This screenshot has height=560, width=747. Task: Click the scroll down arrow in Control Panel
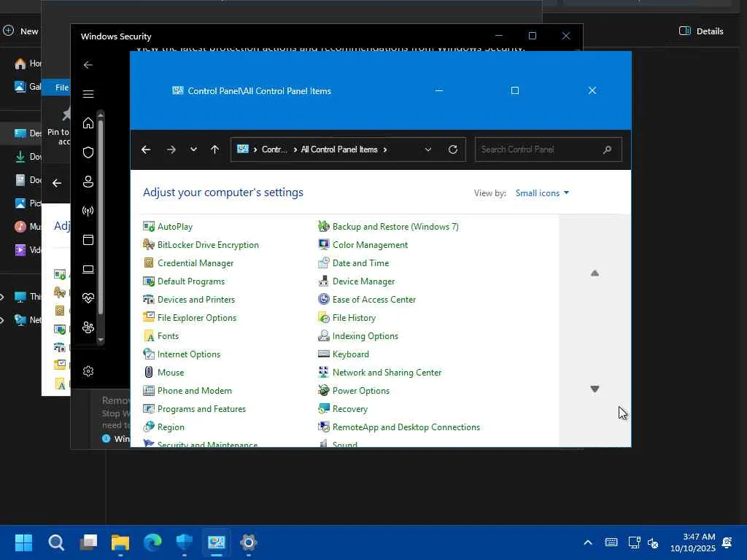[595, 389]
